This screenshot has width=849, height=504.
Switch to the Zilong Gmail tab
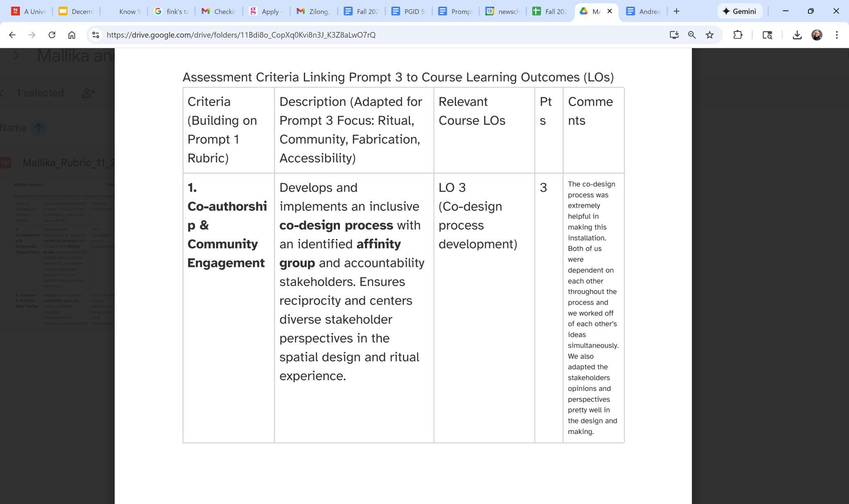313,11
